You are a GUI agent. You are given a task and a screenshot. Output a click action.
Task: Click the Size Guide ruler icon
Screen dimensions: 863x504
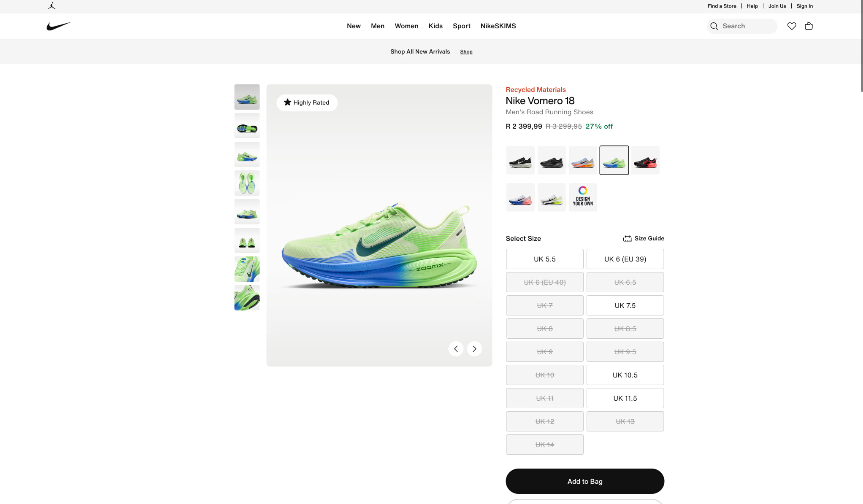pos(628,238)
